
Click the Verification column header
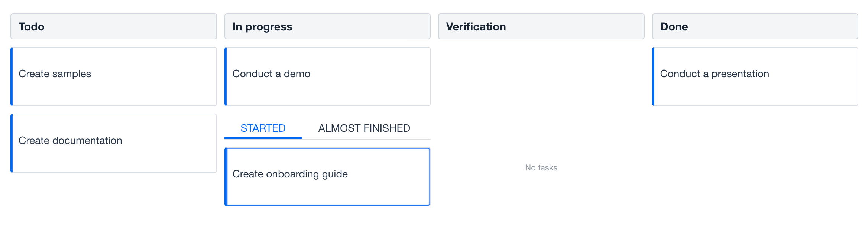click(541, 26)
